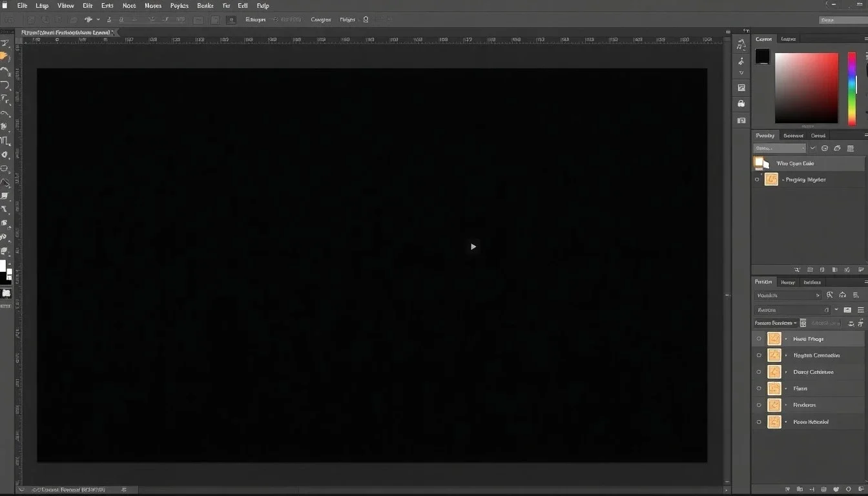Open the Bulp menu at menu bar end
This screenshot has width=868, height=496.
263,5
